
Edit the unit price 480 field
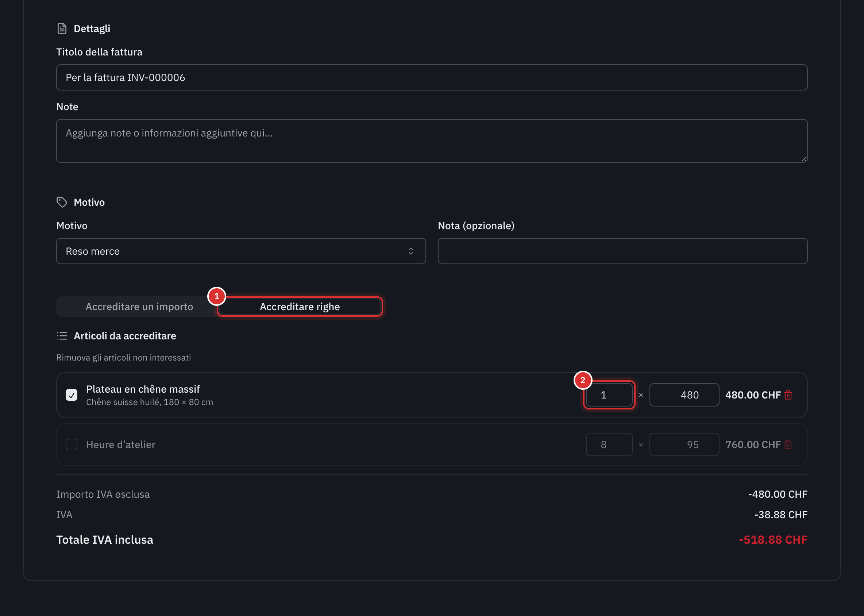[x=684, y=395]
